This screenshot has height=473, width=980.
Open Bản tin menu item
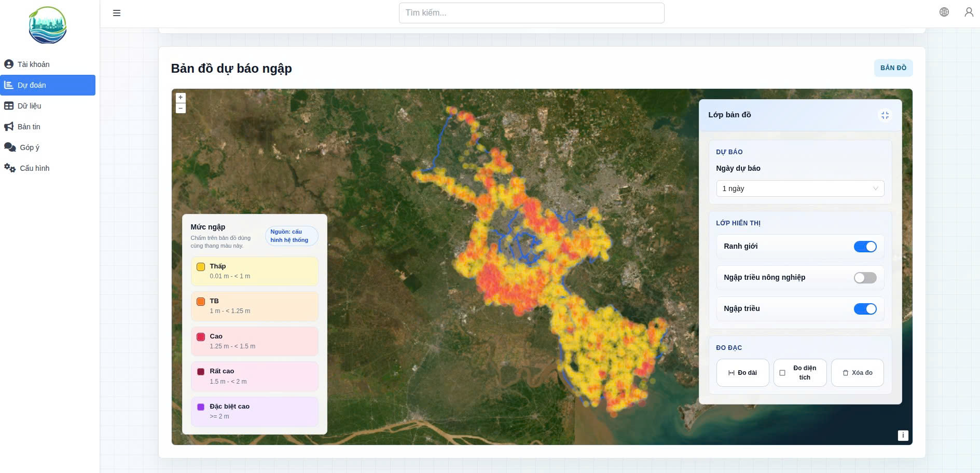click(48, 127)
